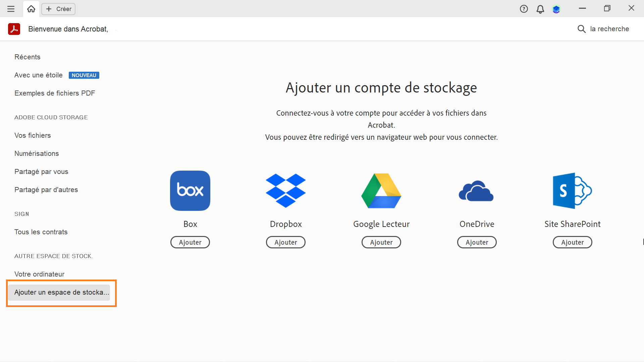Open the user profile avatar

[x=556, y=9]
